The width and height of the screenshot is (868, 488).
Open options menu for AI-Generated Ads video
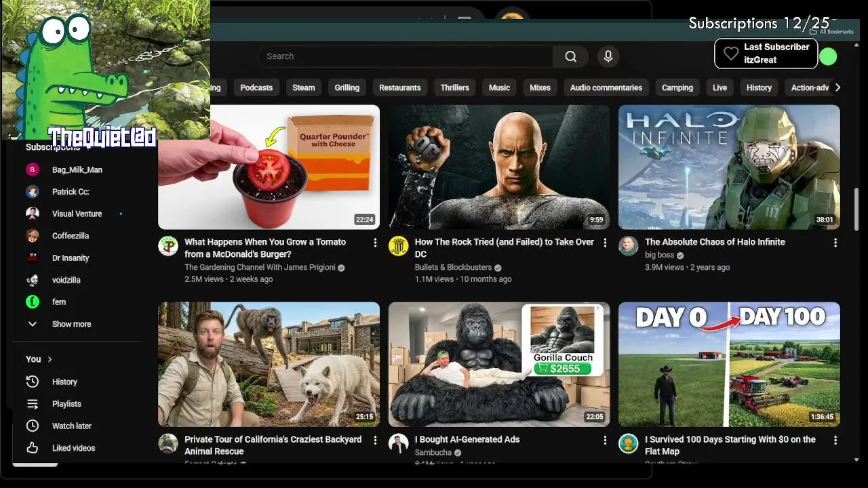pyautogui.click(x=605, y=440)
